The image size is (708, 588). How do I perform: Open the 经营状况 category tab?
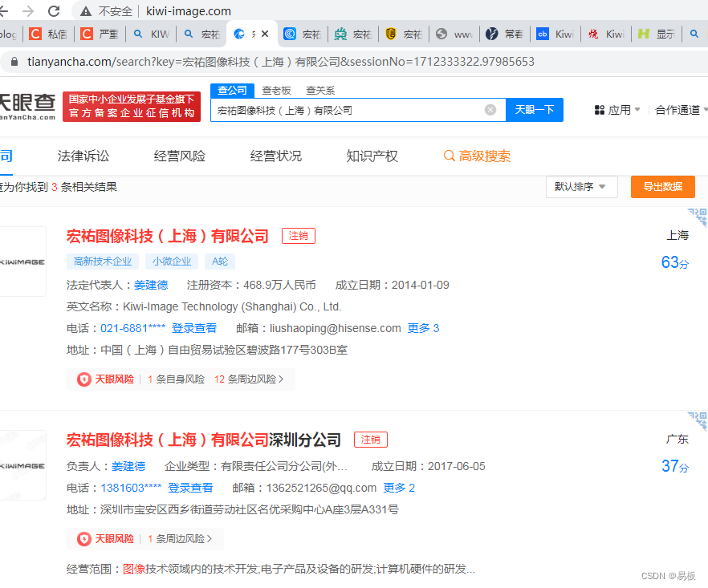276,156
